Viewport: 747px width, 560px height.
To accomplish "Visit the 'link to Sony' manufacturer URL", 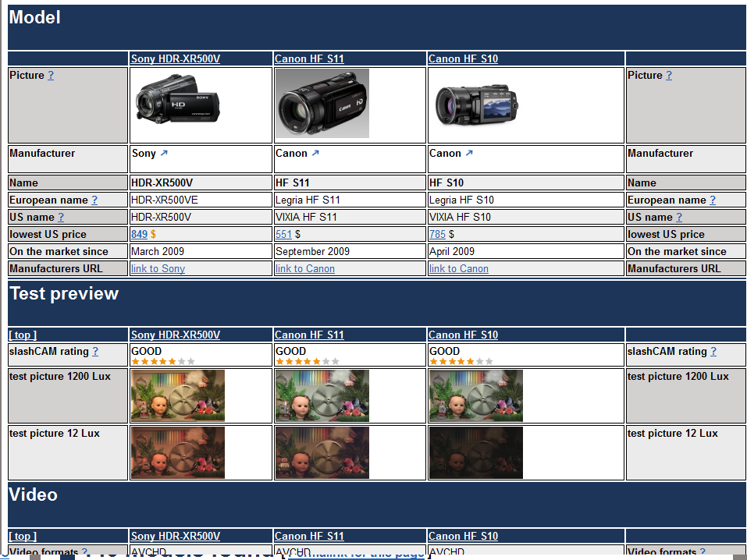I will click(x=158, y=268).
